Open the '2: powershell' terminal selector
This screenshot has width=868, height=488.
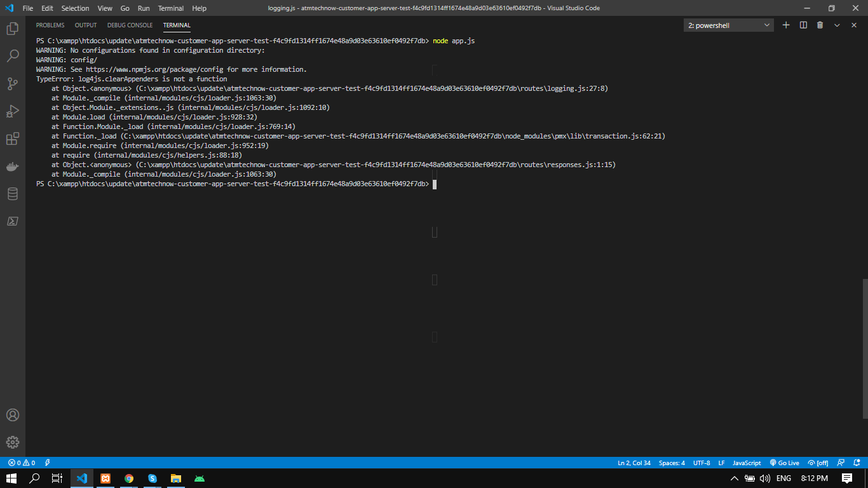728,25
